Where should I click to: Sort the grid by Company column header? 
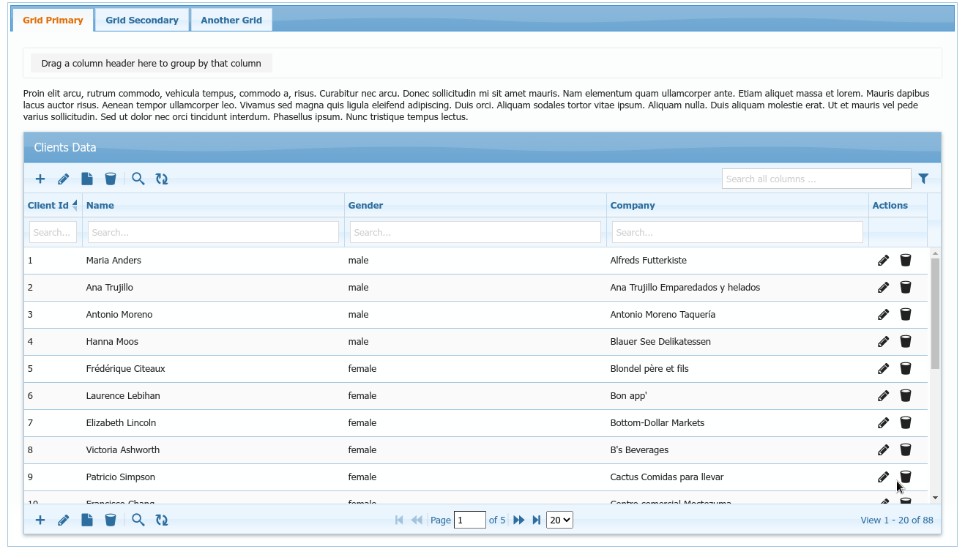click(x=633, y=206)
